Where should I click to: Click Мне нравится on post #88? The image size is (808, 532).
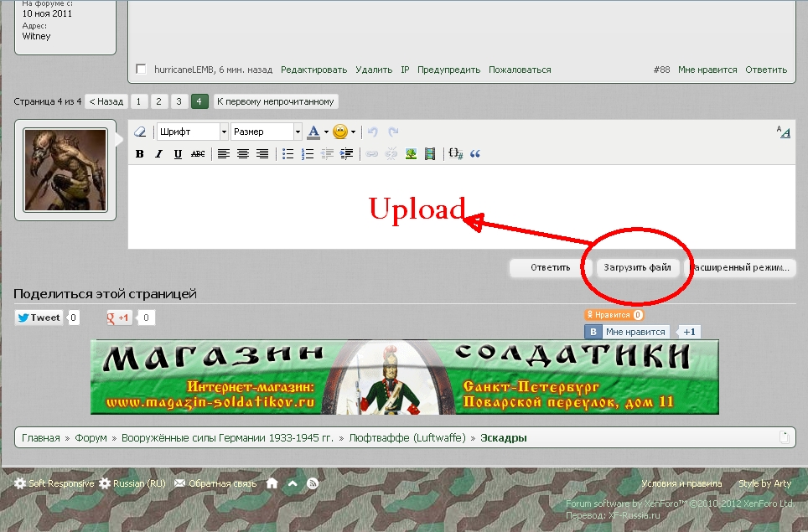tap(707, 70)
